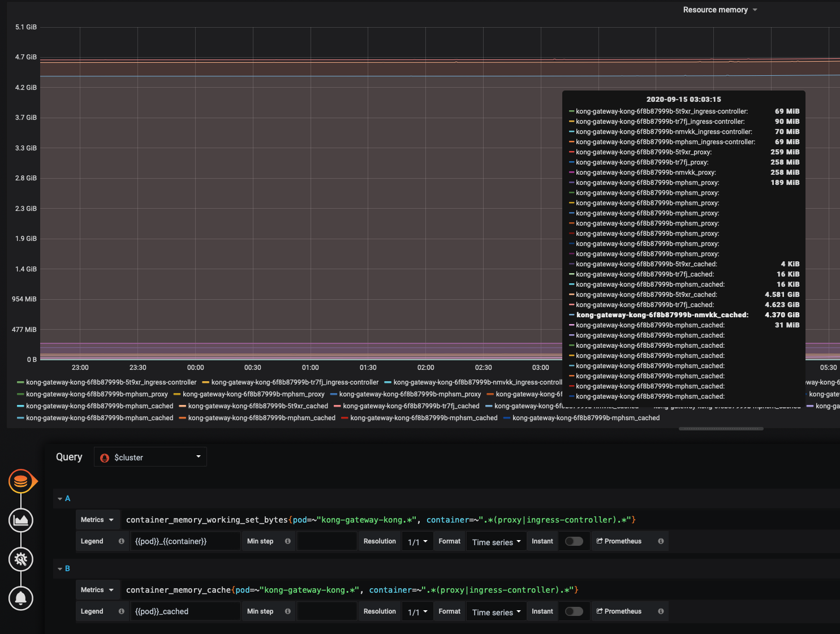This screenshot has height=634, width=840.
Task: Select the nmvkk_ingress-controller legend series
Action: (478, 382)
